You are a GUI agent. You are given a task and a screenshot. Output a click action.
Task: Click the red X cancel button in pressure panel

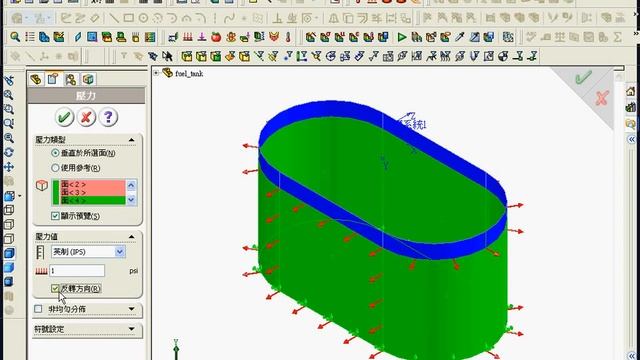[86, 118]
